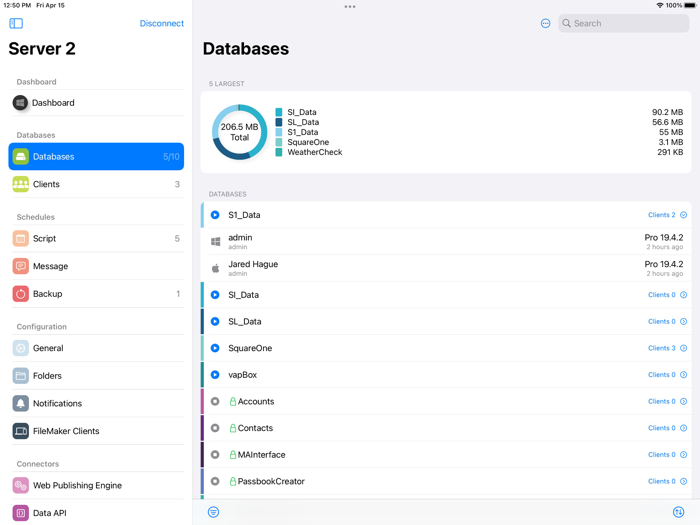
Task: Toggle the closed state button of Contacts
Action: 215,428
